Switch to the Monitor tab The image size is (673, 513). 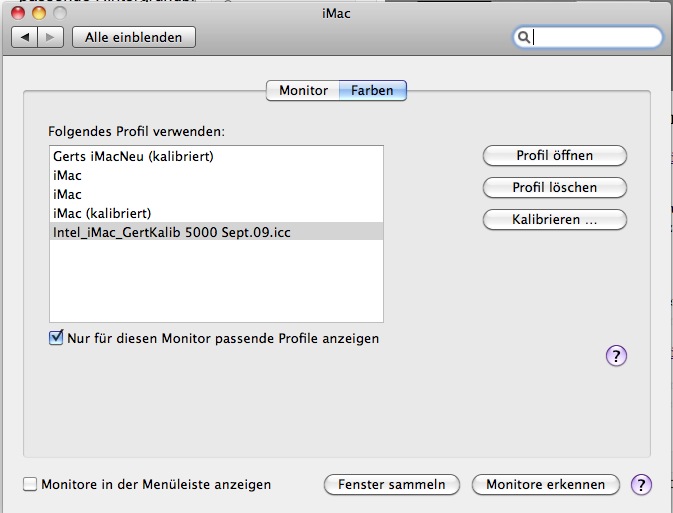pyautogui.click(x=303, y=90)
